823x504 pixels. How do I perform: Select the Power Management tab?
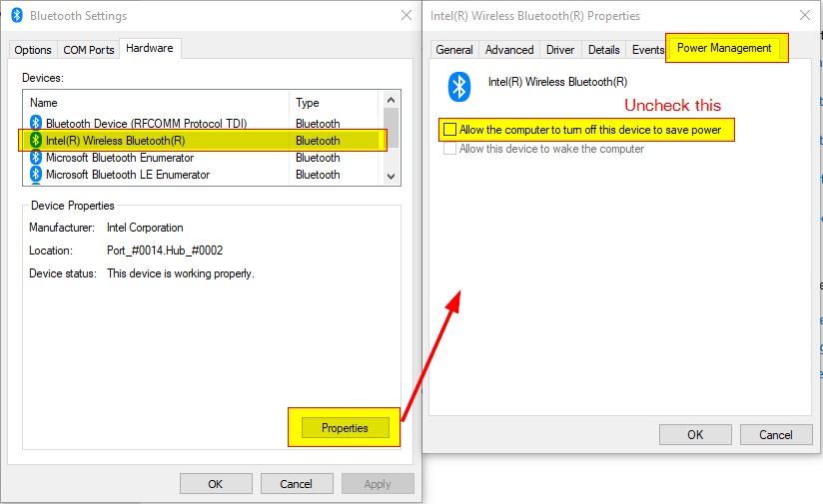coord(724,48)
